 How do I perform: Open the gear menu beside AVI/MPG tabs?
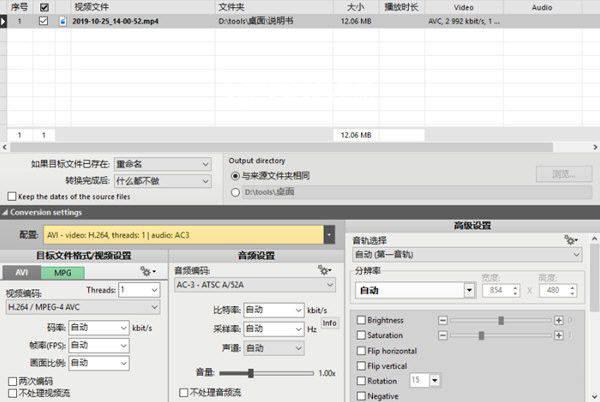click(x=148, y=272)
